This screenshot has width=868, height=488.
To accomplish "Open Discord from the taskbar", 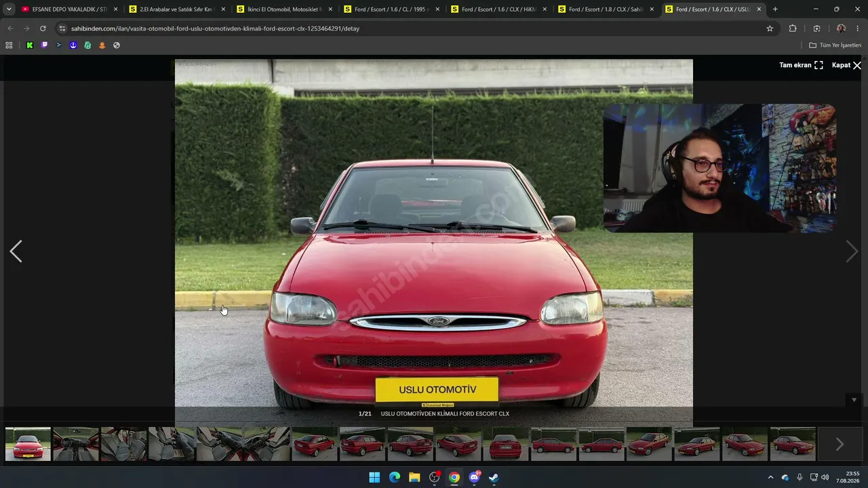I will click(x=474, y=477).
